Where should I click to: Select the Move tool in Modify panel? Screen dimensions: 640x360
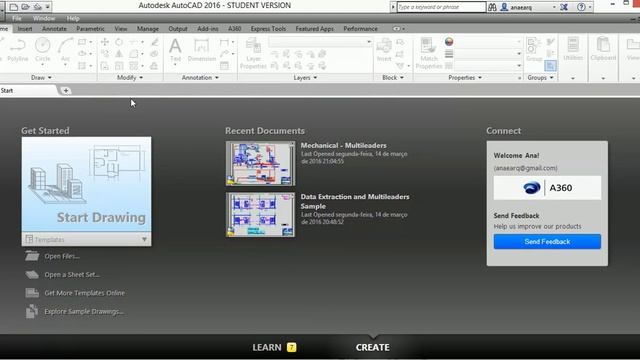click(105, 42)
